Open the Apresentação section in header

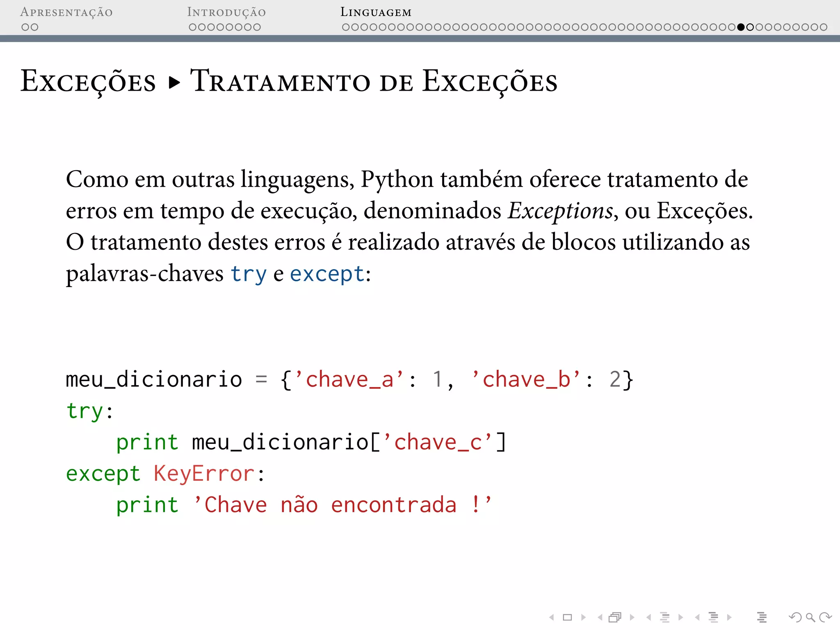[66, 12]
